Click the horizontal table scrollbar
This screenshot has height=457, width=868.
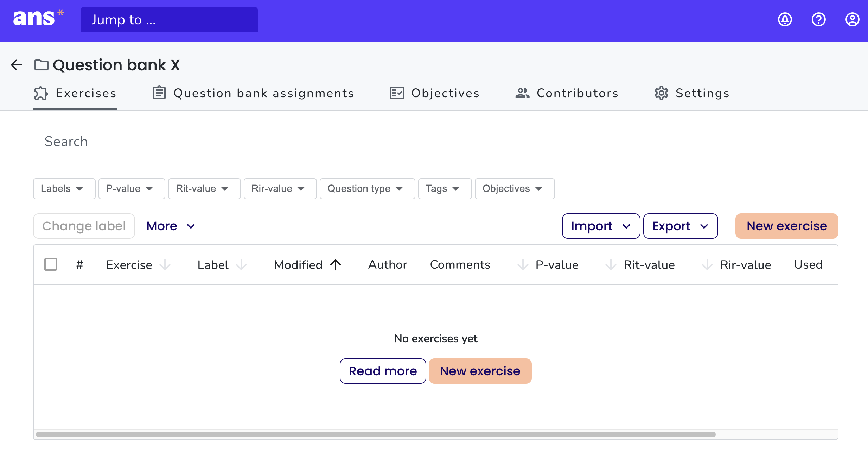click(x=376, y=434)
